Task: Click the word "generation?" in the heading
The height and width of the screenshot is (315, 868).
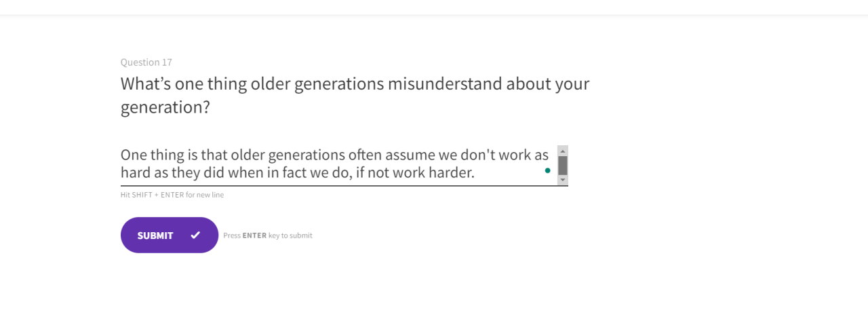Action: [x=165, y=107]
